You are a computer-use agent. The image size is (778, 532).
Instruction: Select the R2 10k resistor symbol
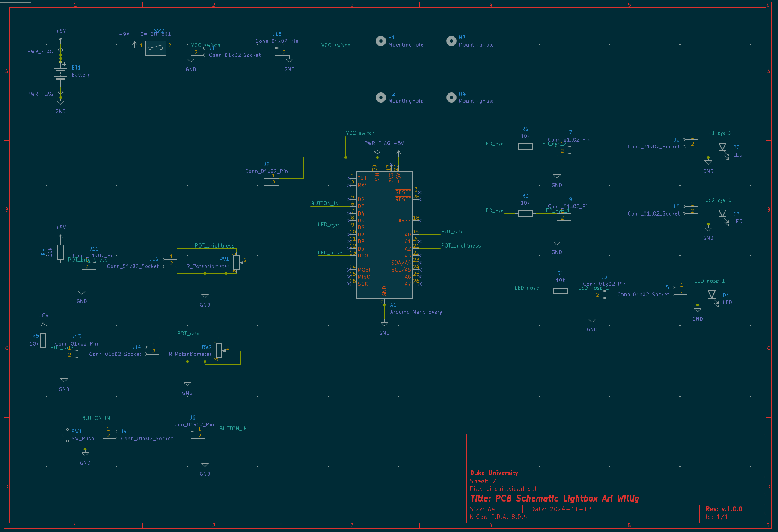[x=525, y=147]
